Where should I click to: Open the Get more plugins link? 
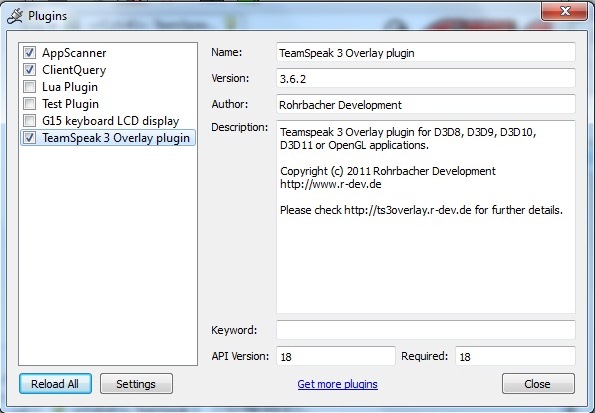(x=337, y=384)
